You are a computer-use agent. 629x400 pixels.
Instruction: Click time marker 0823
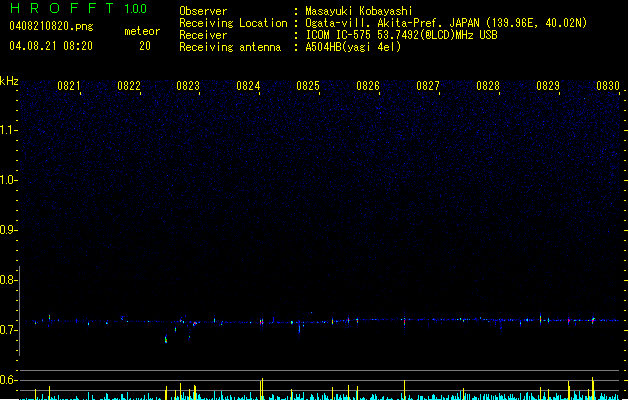tap(188, 86)
